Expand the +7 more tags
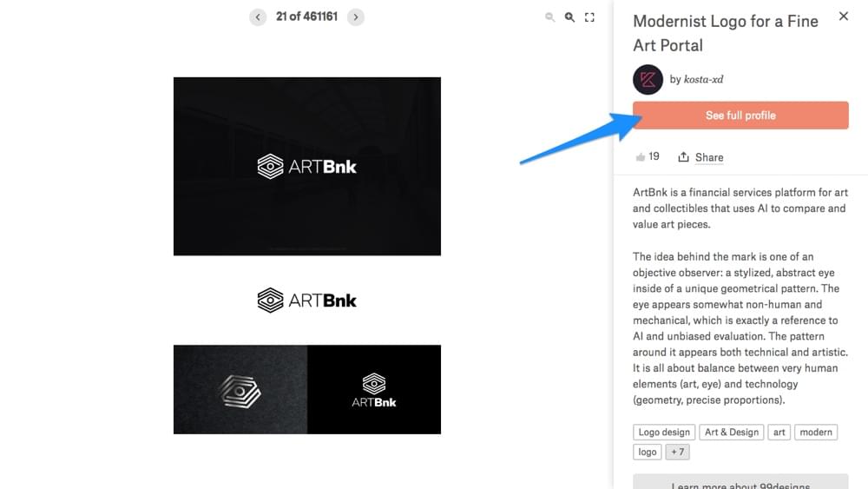This screenshot has height=489, width=868. click(x=677, y=452)
